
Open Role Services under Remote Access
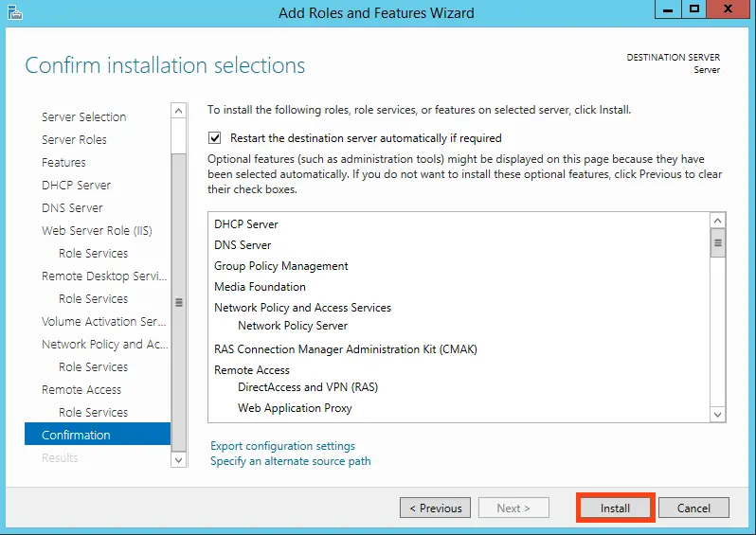click(x=93, y=412)
